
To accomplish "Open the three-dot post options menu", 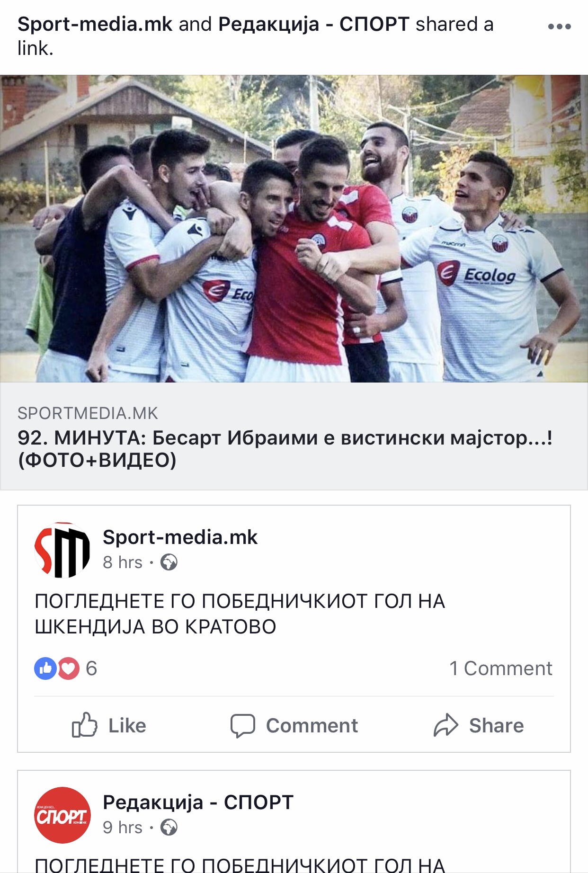I will click(559, 27).
